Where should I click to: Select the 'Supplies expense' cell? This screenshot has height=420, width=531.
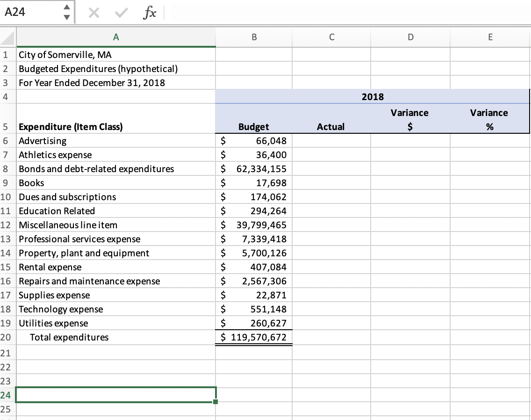[x=116, y=295]
